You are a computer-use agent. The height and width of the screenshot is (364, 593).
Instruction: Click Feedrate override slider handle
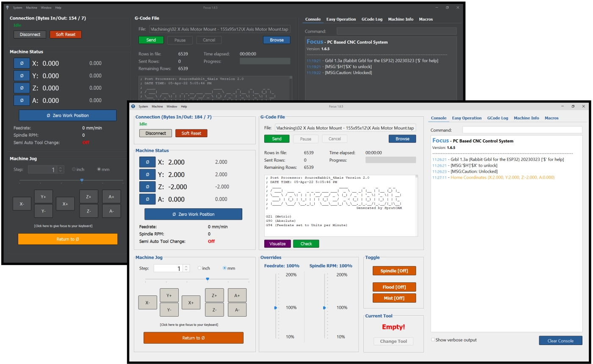275,308
